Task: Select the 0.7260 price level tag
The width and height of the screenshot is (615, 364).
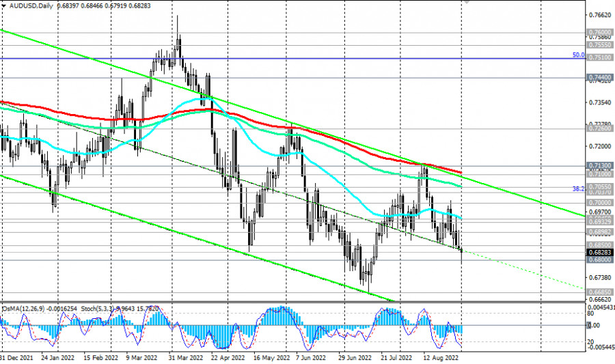Action: (x=599, y=128)
